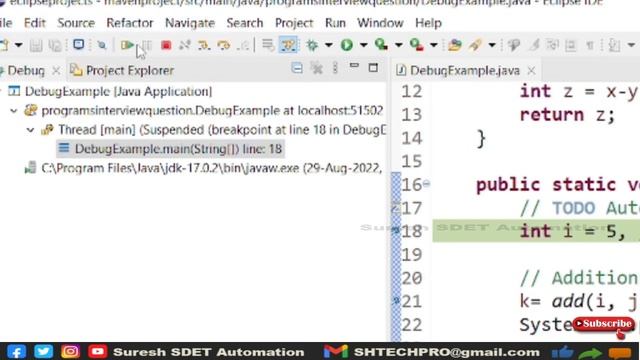This screenshot has width=640, height=360.
Task: Click Collapse All icon in Debug view
Action: [297, 68]
